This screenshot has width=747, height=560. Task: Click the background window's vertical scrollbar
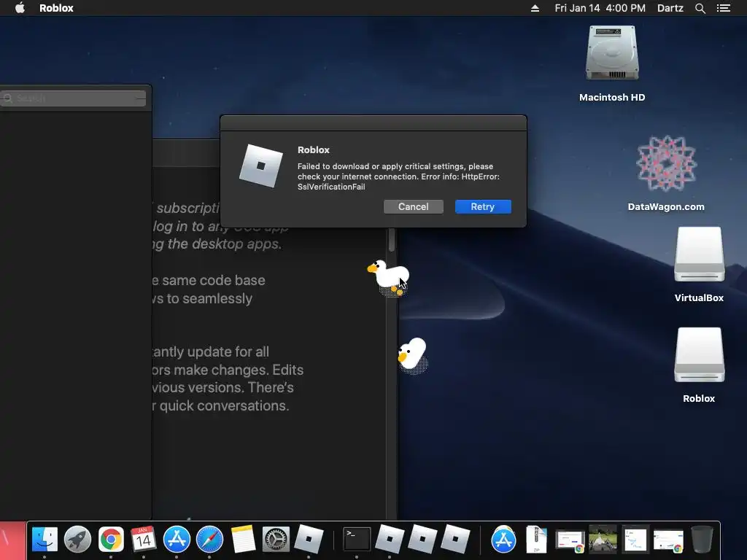pos(392,239)
